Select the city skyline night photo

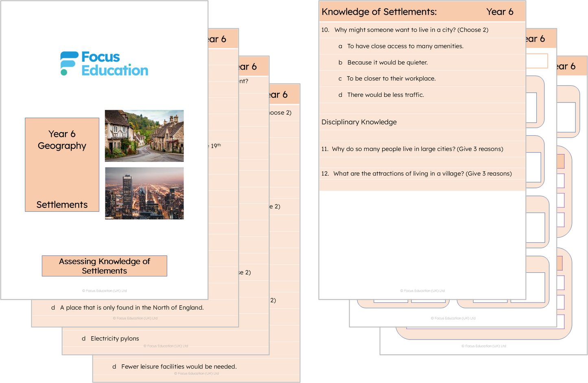144,193
